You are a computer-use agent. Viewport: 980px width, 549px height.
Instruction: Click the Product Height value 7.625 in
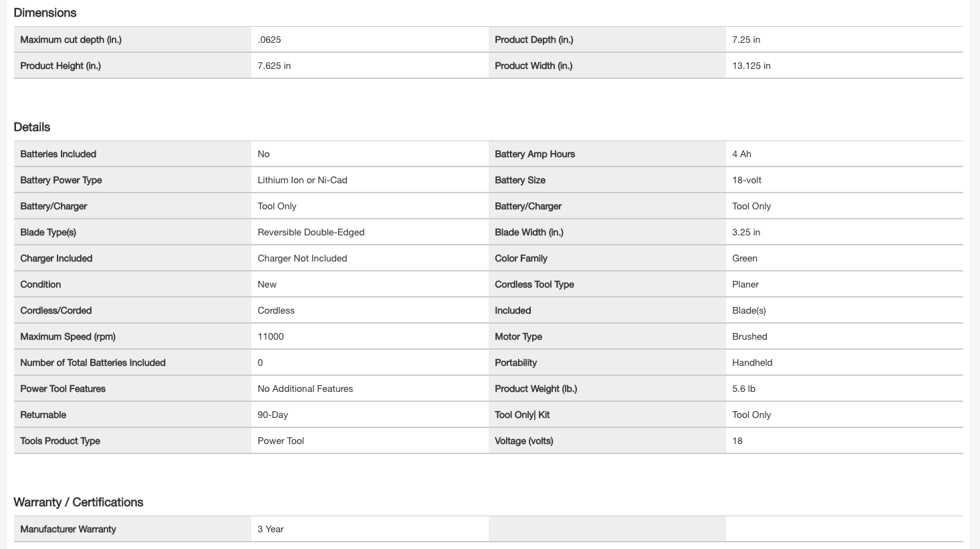tap(274, 66)
